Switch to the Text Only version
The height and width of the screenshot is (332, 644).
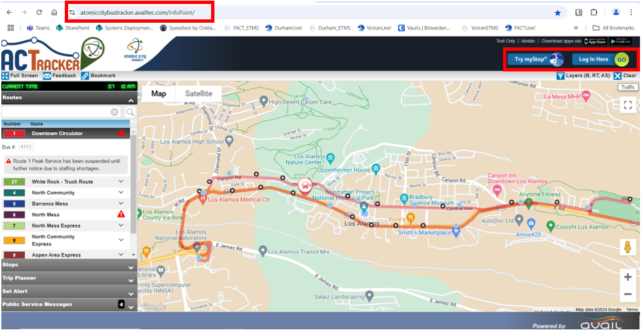point(505,41)
